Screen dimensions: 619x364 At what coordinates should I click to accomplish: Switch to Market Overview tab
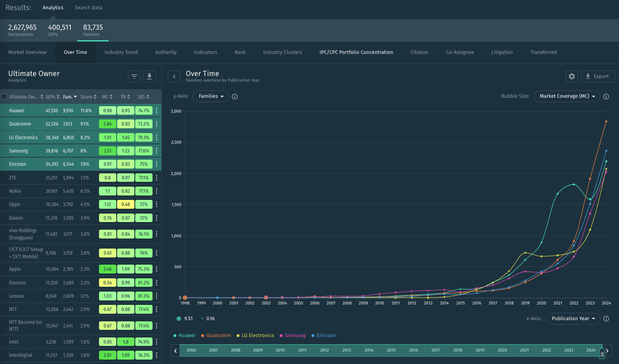(27, 52)
